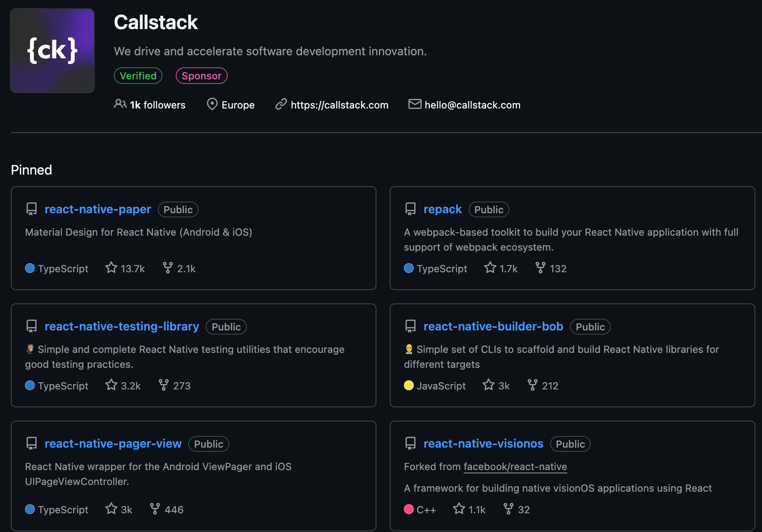Click the repo icon beside react-native-paper
The height and width of the screenshot is (532, 762).
32,209
